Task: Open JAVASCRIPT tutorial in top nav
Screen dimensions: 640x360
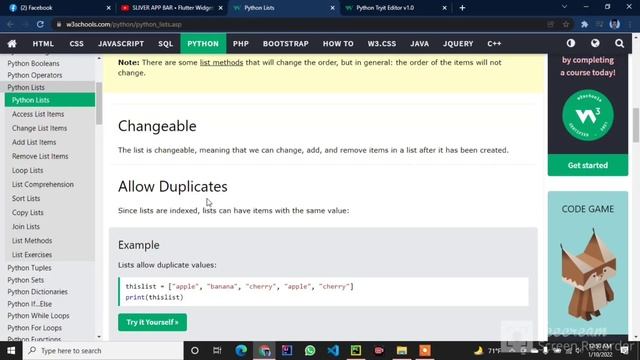Action: tap(121, 44)
